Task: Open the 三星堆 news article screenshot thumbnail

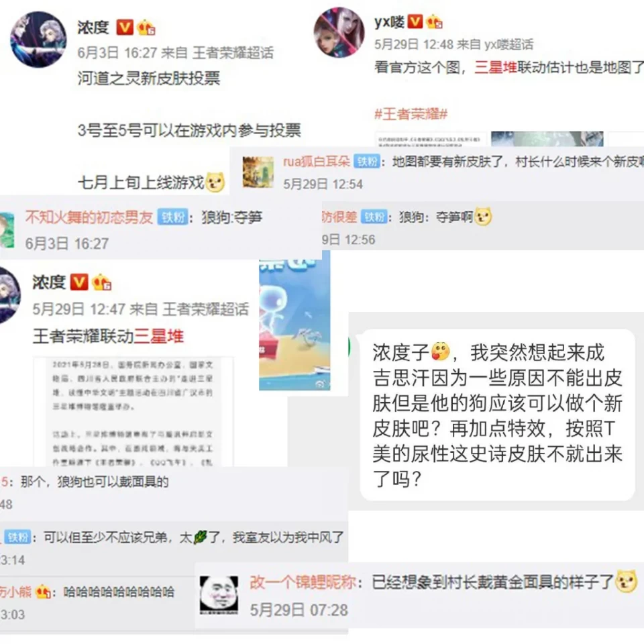Action: pyautogui.click(x=133, y=411)
